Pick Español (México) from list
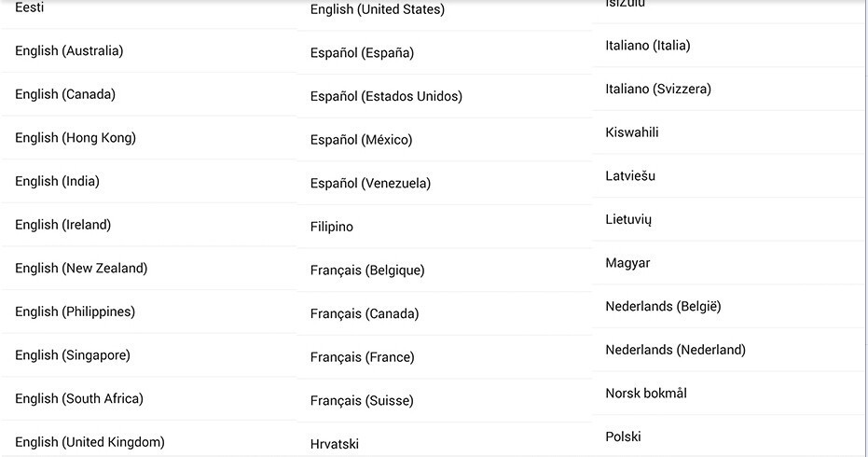868x457 pixels. [361, 140]
